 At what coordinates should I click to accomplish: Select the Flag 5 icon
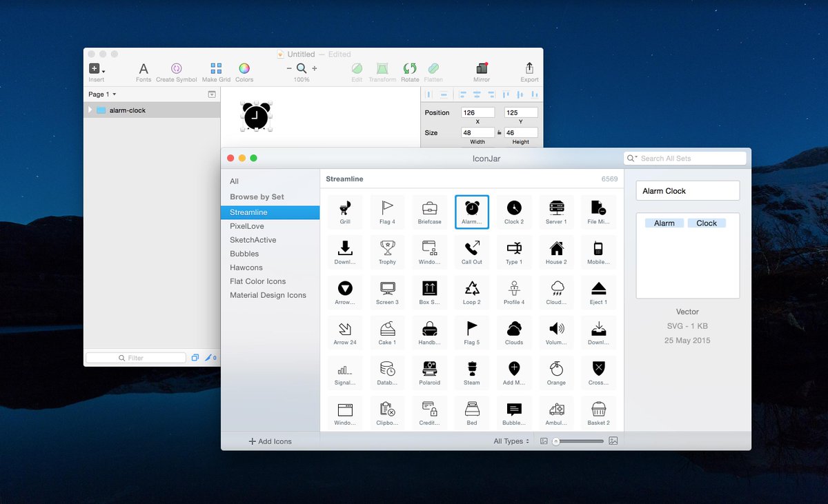(x=472, y=332)
